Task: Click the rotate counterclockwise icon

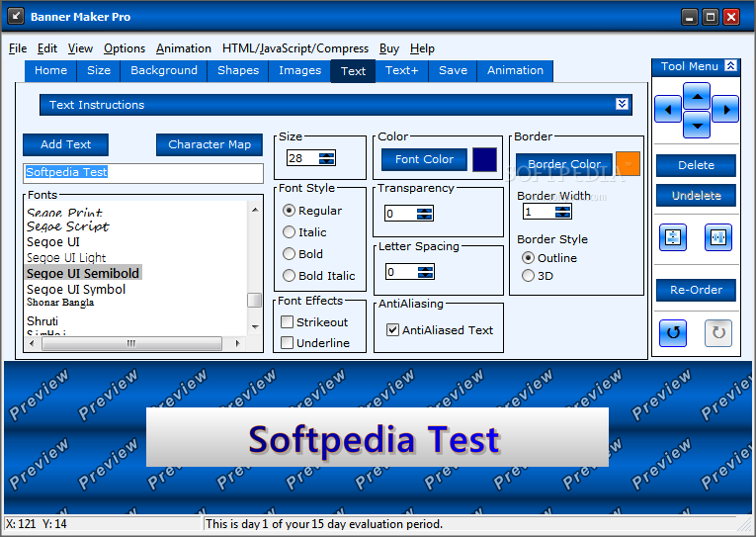Action: tap(673, 333)
